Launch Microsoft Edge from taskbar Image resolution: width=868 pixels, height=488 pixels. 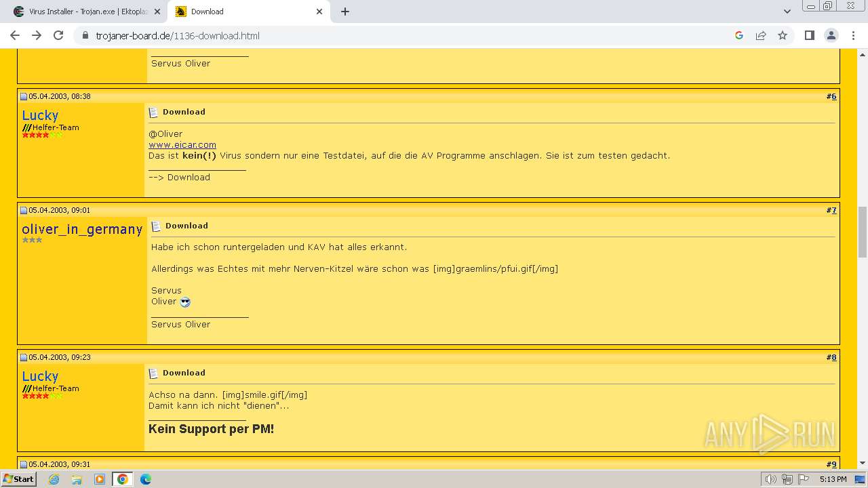146,479
